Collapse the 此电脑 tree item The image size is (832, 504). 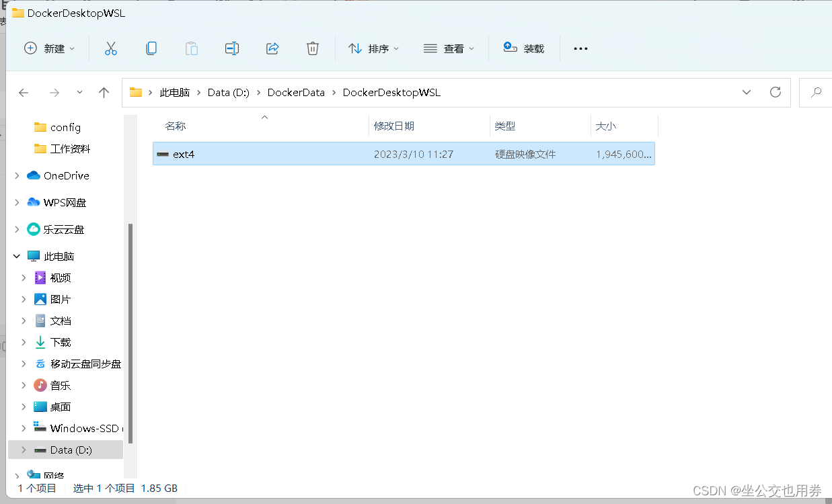pyautogui.click(x=16, y=256)
